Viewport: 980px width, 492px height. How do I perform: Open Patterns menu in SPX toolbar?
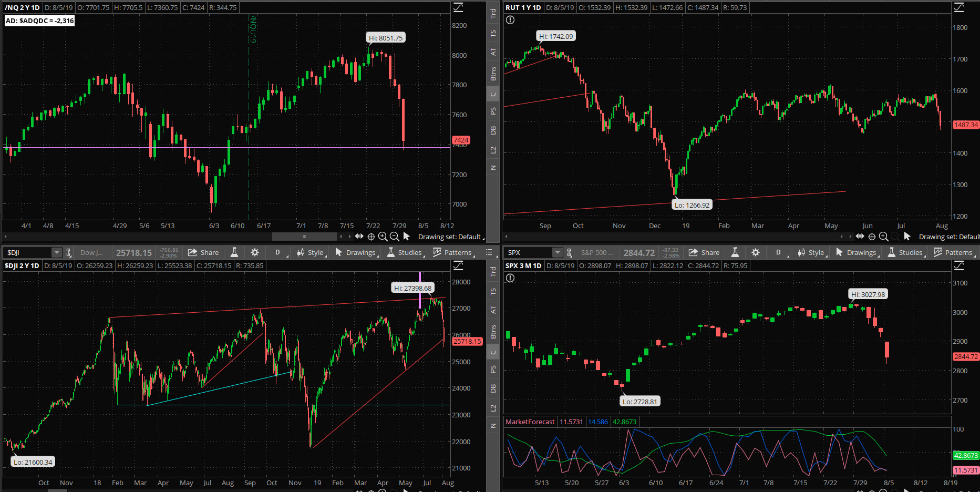pyautogui.click(x=954, y=252)
